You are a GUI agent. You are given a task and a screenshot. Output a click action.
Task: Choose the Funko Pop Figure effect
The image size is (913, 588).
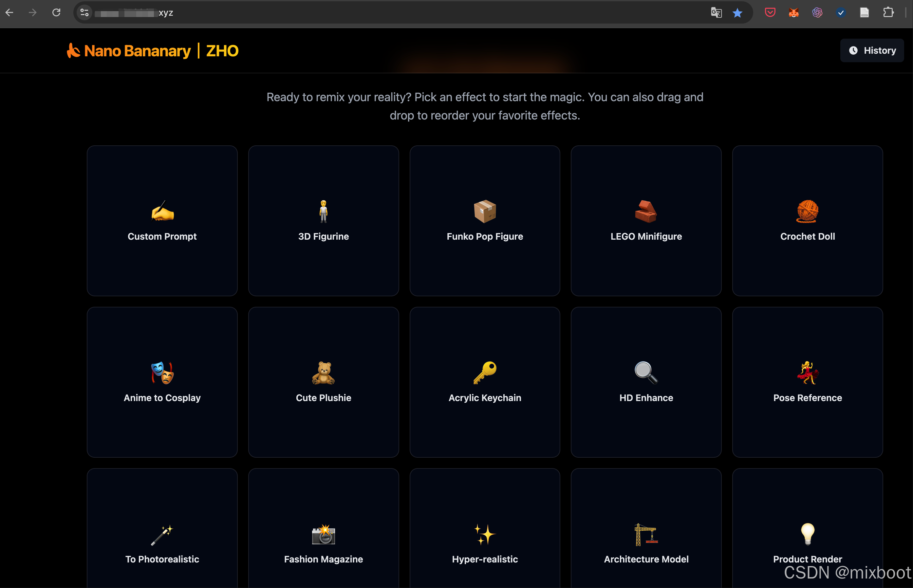point(485,221)
